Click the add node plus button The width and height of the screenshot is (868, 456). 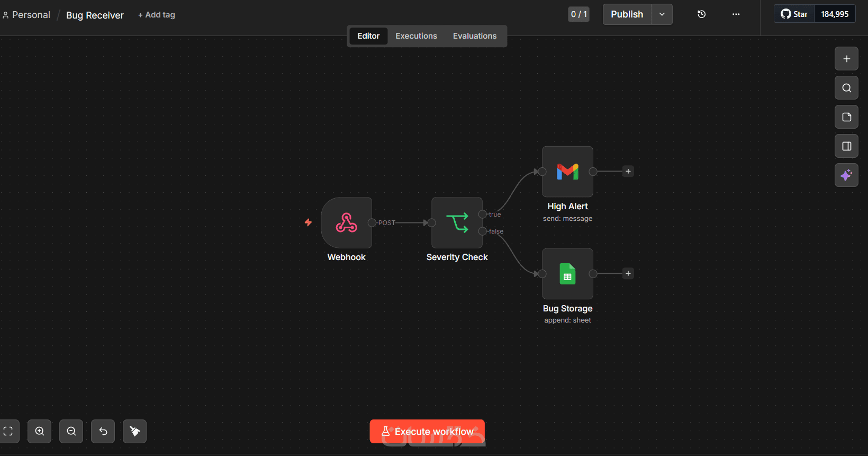tap(846, 59)
